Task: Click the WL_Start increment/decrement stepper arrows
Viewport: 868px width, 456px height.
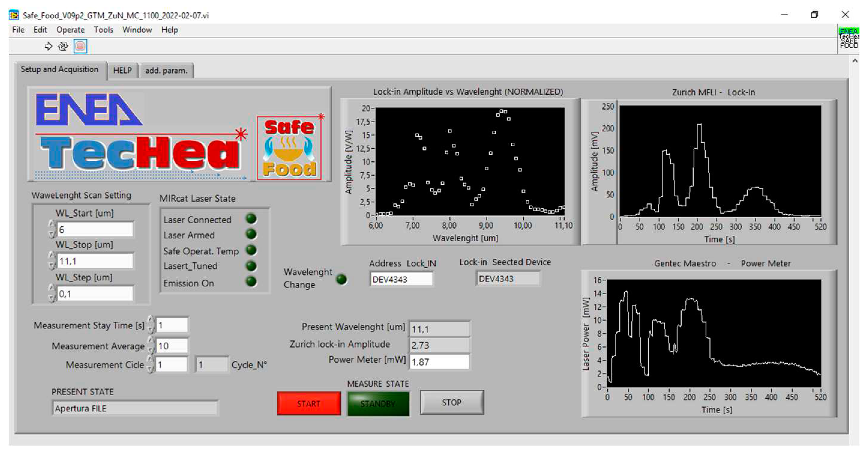Action: pyautogui.click(x=52, y=229)
